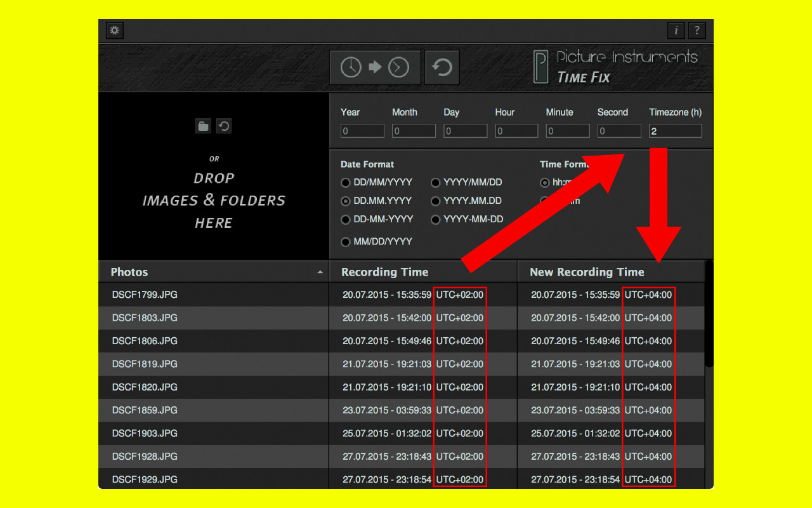Viewport: 812px width, 508px height.
Task: Select the DSCF1803.JPG row
Action: point(402,318)
